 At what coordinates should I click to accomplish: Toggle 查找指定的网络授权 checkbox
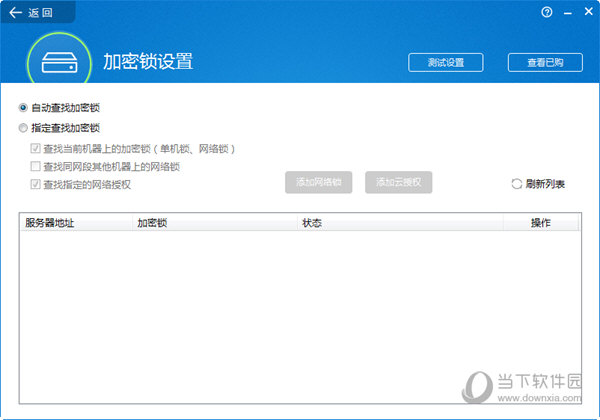point(35,184)
